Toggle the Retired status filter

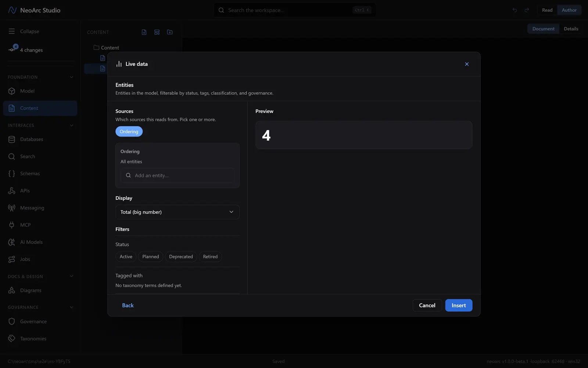[210, 256]
